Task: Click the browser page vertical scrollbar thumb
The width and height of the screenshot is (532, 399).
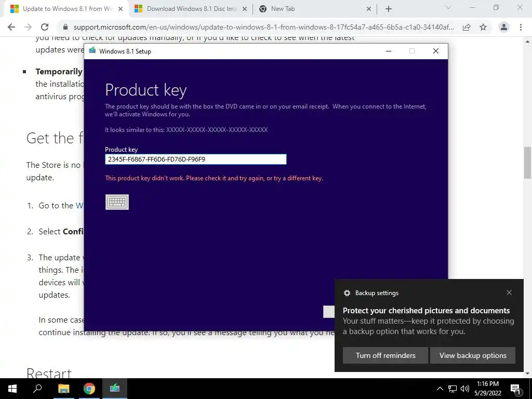Action: coord(528,163)
